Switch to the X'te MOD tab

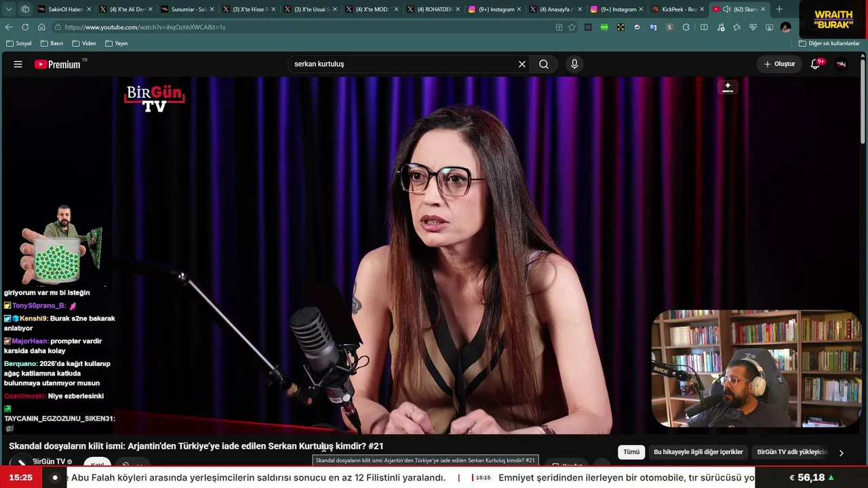pyautogui.click(x=372, y=9)
